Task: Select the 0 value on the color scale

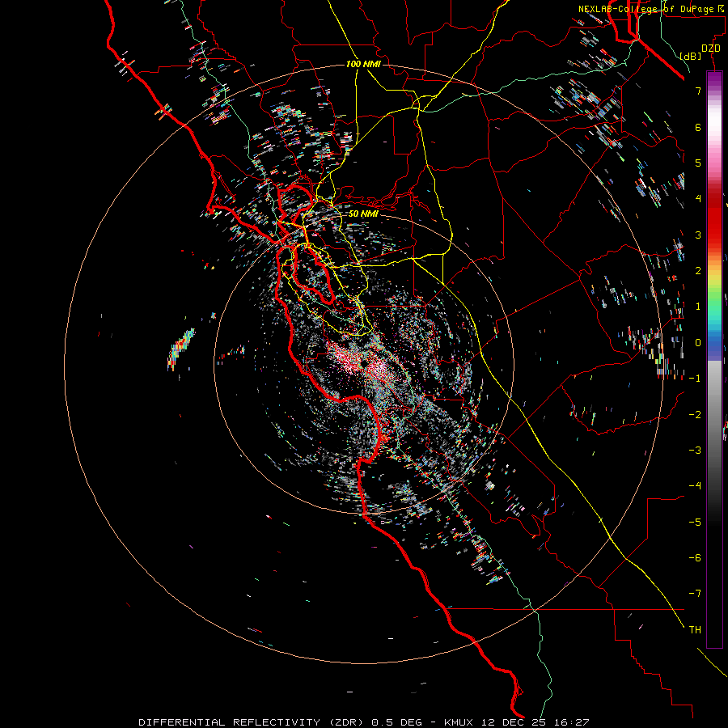Action: point(698,343)
